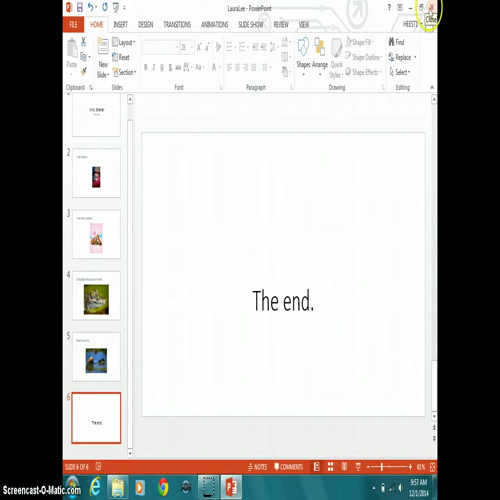This screenshot has height=500, width=500.
Task: Click the zoom out minus button
Action: (x=368, y=467)
